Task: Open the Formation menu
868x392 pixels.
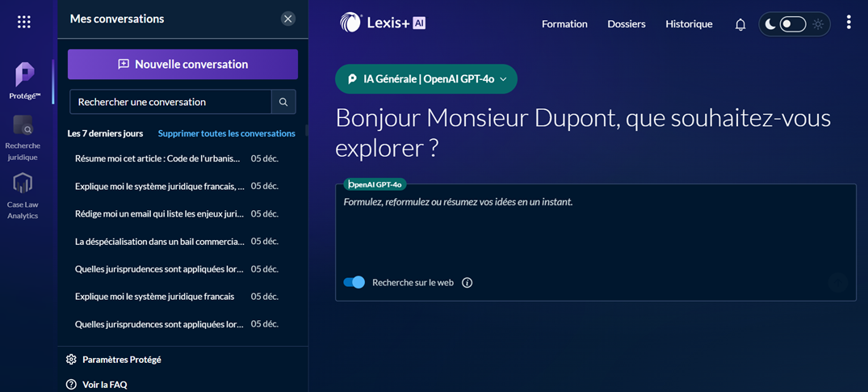Action: (564, 24)
